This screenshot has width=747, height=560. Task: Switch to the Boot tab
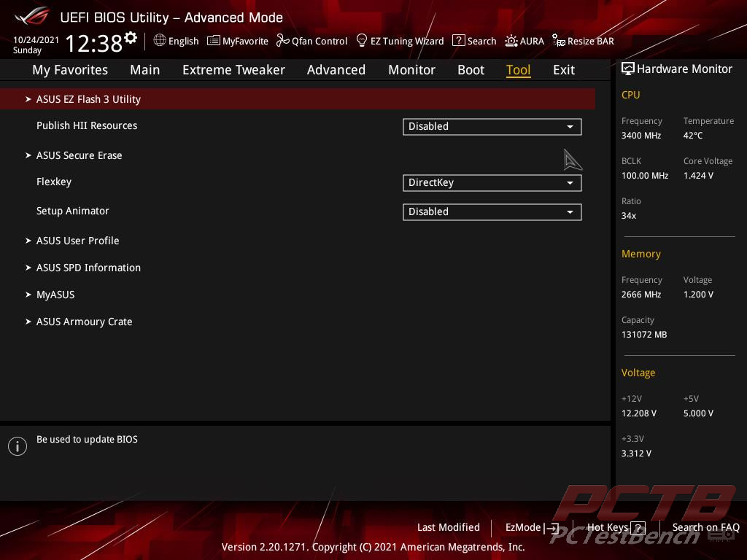tap(471, 70)
